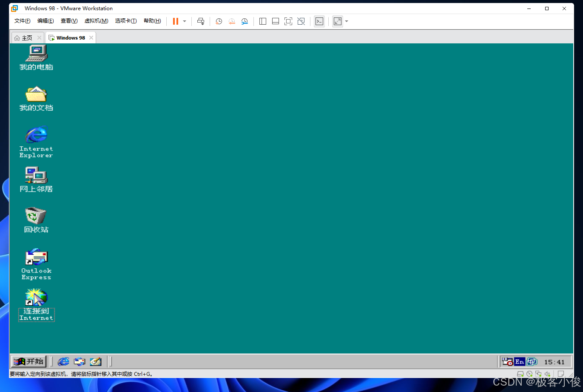Open the 查看(V) menu

point(69,21)
